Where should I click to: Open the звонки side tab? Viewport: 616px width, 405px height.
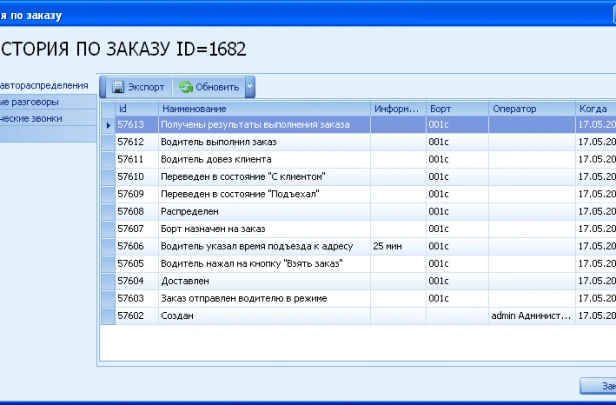pyautogui.click(x=32, y=118)
